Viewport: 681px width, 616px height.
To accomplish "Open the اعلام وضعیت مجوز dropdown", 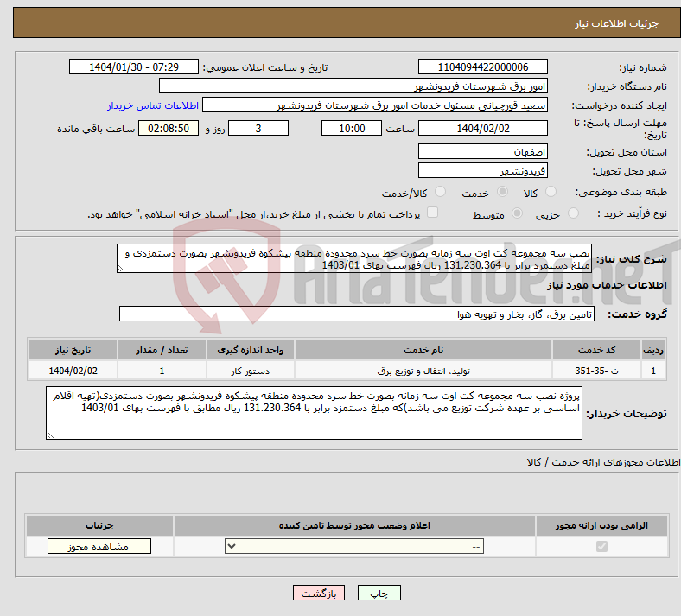I will 354,546.
